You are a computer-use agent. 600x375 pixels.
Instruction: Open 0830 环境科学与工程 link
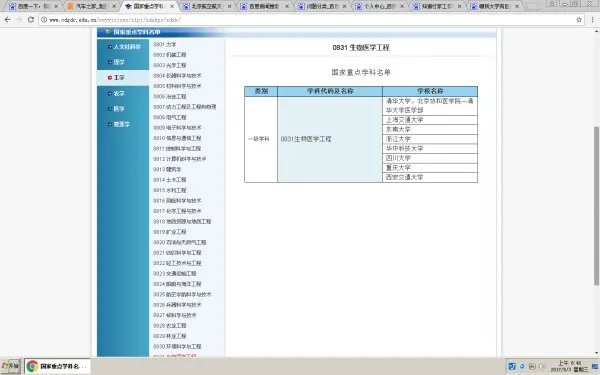177,346
